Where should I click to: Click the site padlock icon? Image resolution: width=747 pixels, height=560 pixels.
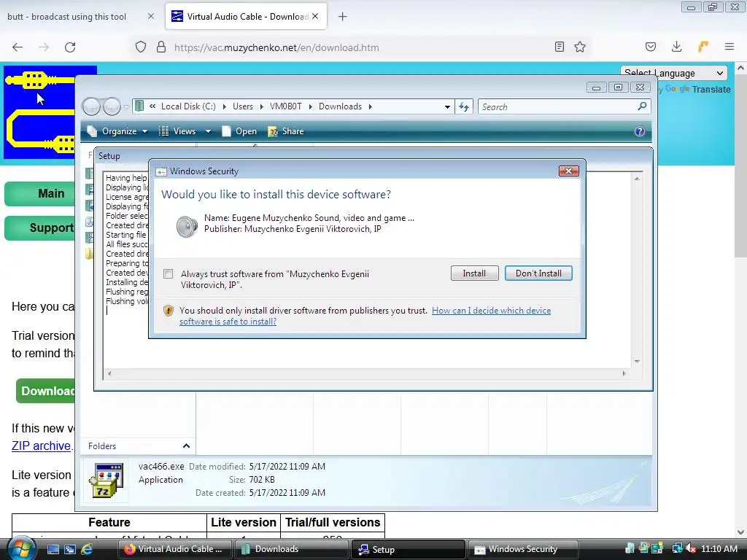pos(161,47)
